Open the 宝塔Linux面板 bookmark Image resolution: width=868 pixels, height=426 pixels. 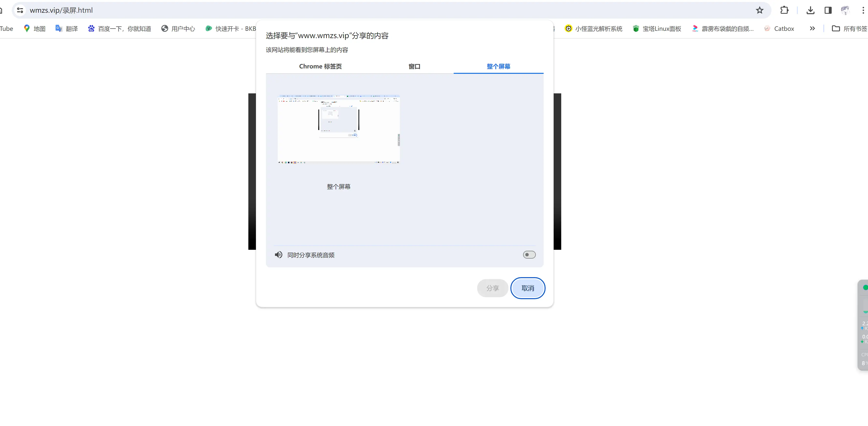click(x=657, y=29)
